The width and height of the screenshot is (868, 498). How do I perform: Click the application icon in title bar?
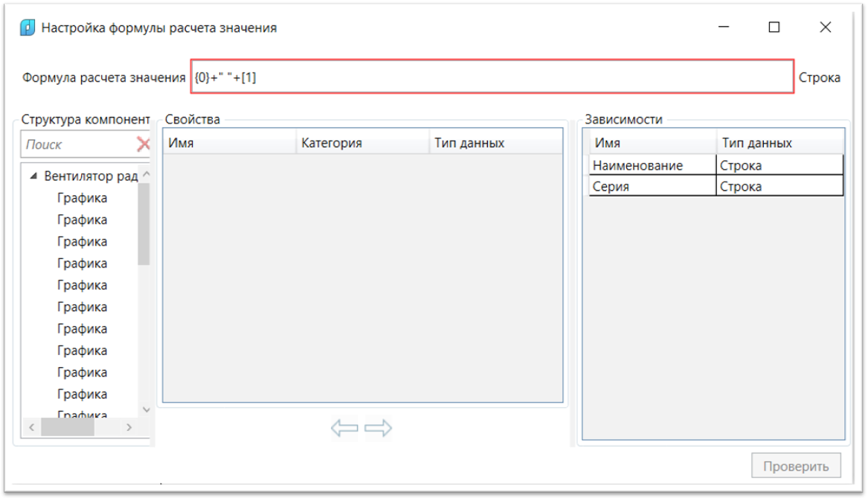coord(28,28)
